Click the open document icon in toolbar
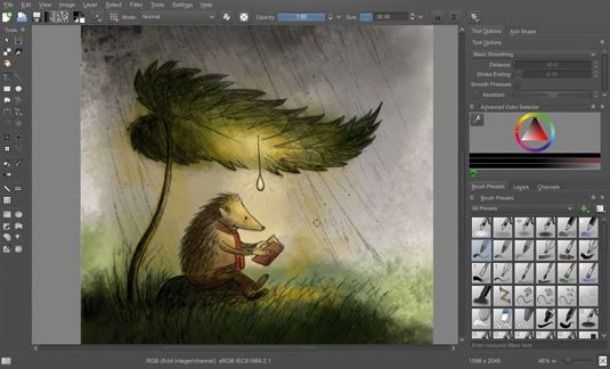 tap(22, 17)
